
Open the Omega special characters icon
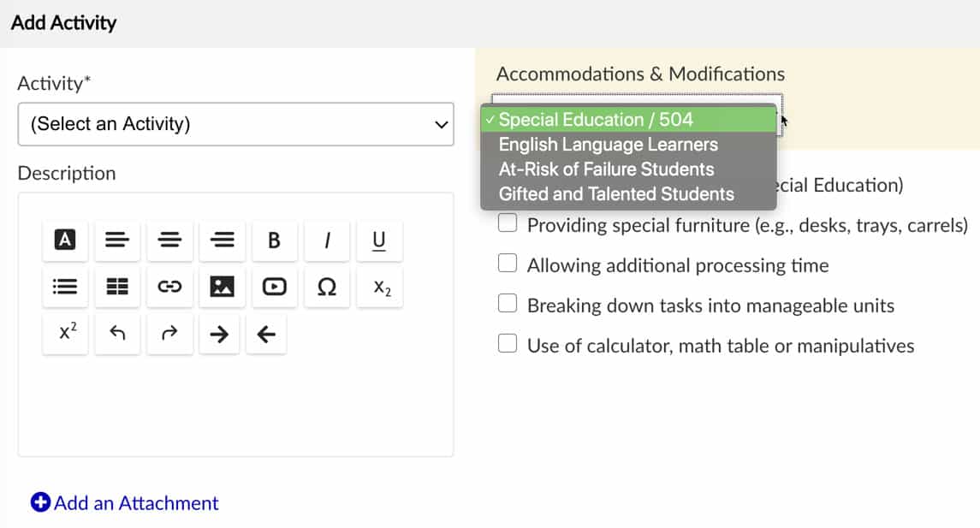(x=327, y=288)
